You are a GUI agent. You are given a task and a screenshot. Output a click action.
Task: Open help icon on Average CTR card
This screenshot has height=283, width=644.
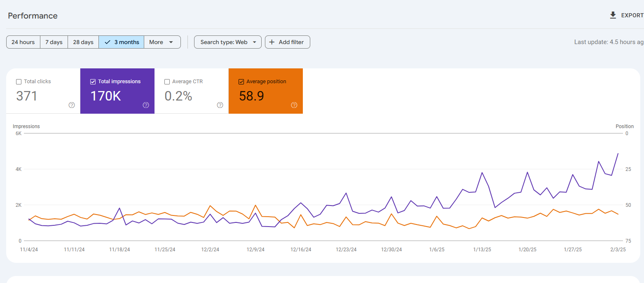coord(220,105)
